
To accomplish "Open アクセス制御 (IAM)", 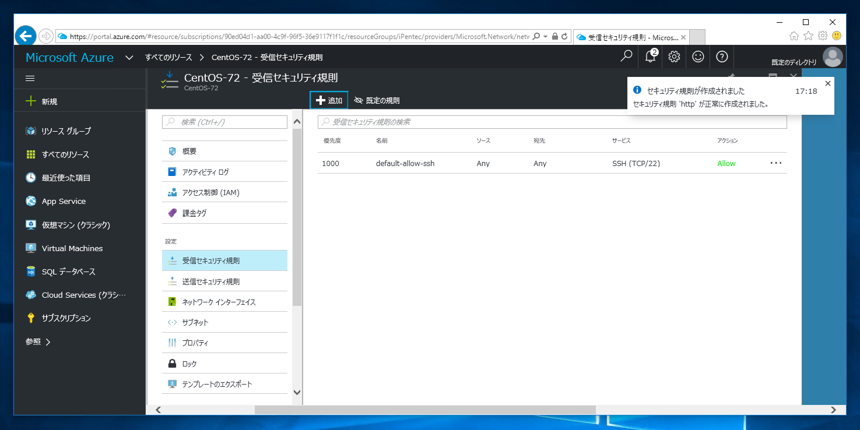I will pos(225,193).
